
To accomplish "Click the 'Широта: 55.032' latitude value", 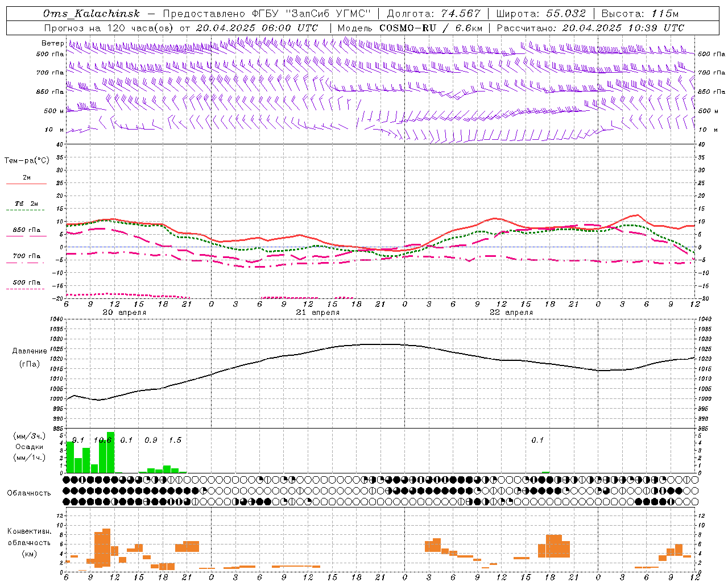I will pos(541,14).
